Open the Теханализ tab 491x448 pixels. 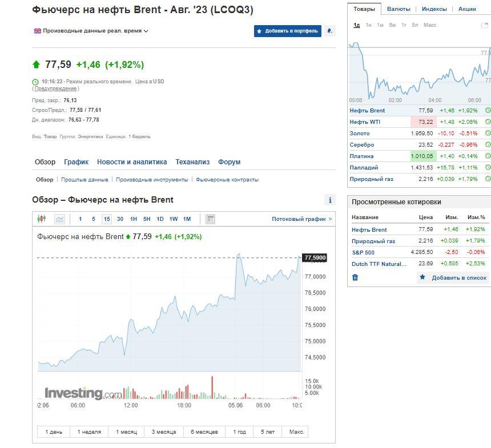(192, 162)
